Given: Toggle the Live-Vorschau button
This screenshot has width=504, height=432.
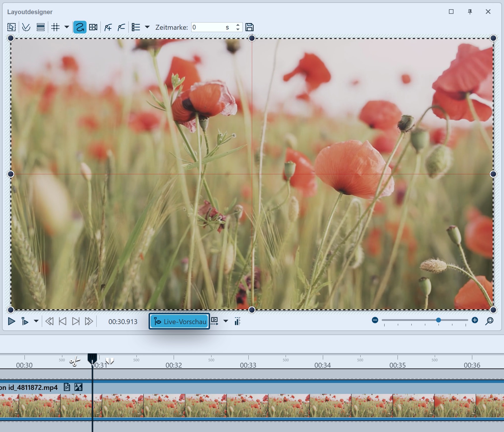Looking at the screenshot, I should click(179, 321).
